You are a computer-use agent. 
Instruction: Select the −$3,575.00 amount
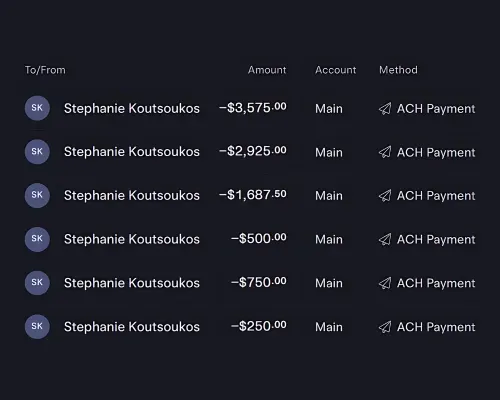click(253, 108)
